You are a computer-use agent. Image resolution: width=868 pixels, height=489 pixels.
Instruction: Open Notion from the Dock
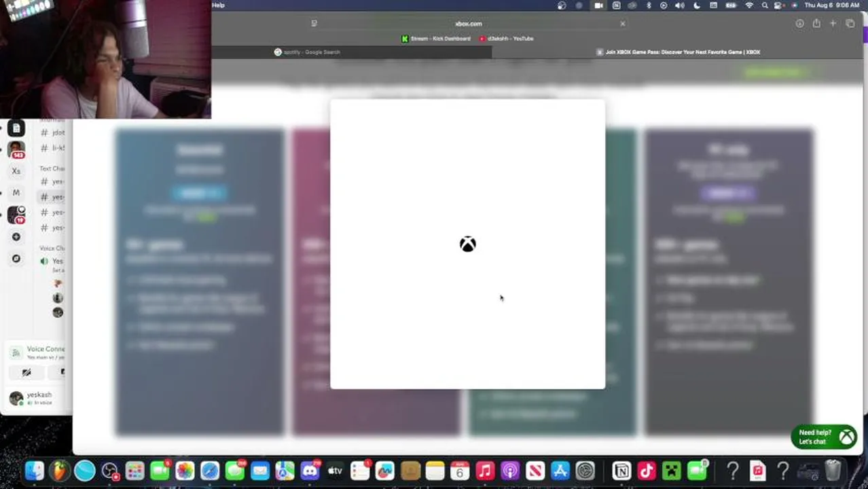coord(621,471)
